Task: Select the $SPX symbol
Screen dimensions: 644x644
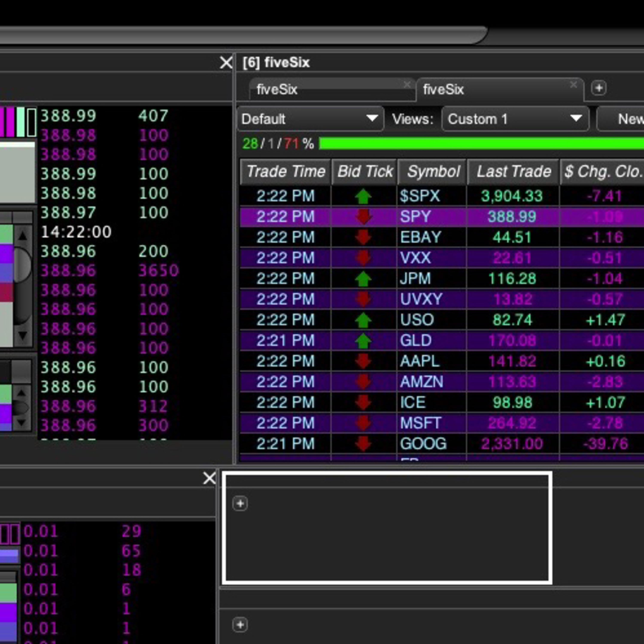Action: (420, 196)
